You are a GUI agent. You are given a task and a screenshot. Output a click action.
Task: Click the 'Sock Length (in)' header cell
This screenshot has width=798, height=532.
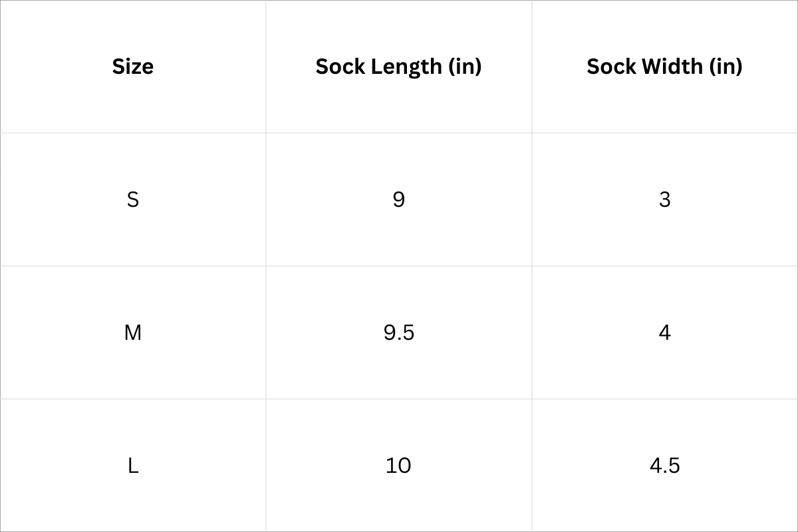(398, 66)
